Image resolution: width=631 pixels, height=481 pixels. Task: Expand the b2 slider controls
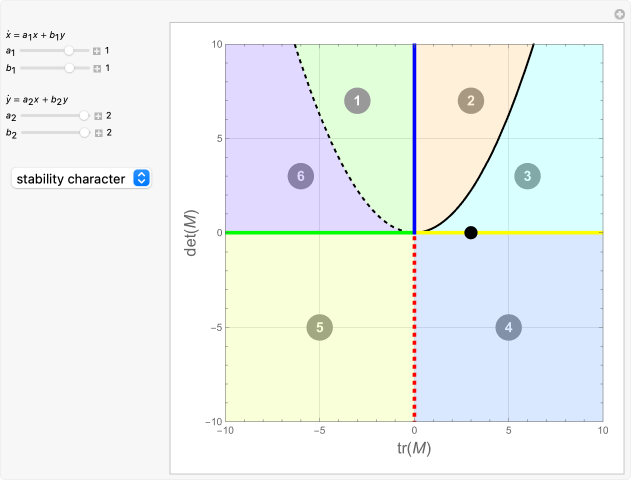pyautogui.click(x=97, y=132)
